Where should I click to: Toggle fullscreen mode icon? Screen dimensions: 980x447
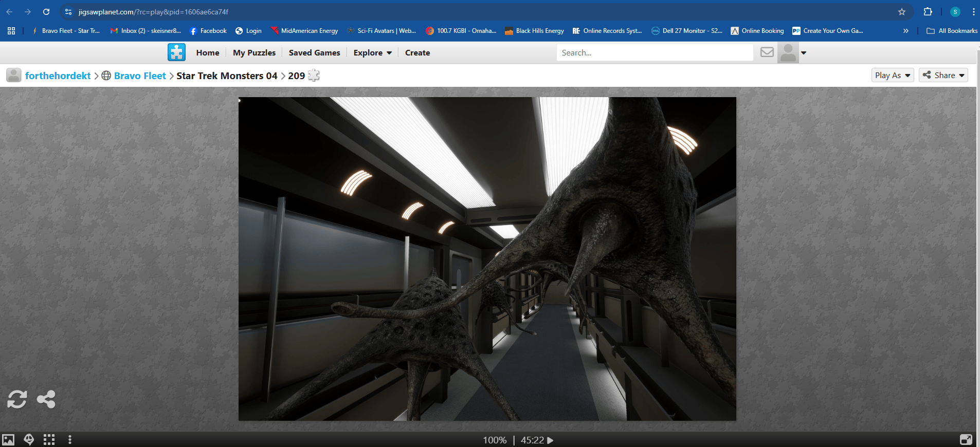[966, 440]
